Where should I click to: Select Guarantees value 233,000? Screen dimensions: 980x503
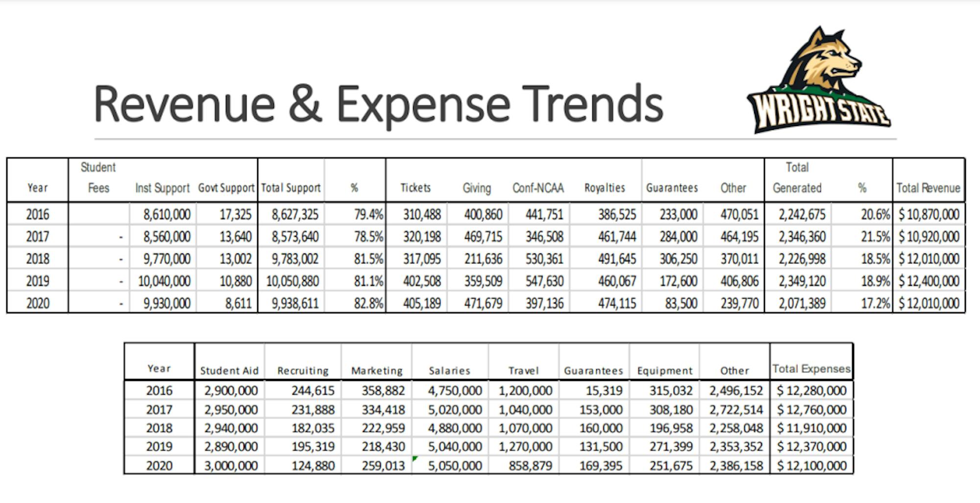coord(678,215)
